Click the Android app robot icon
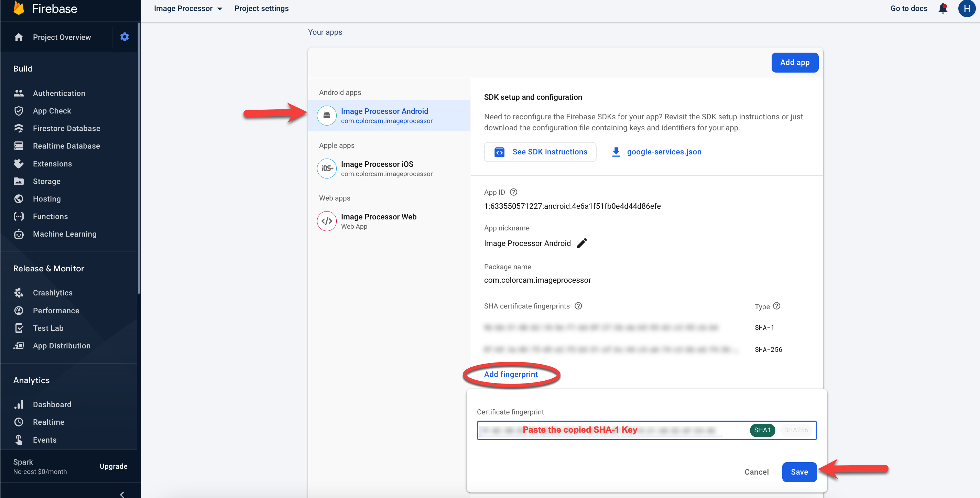The width and height of the screenshot is (980, 498). [x=326, y=115]
